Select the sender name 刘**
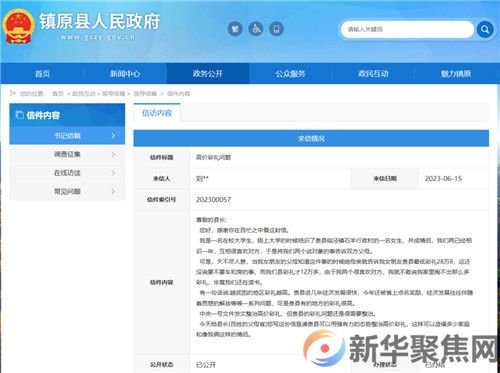Viewport: 500px width, 373px height. click(x=202, y=179)
